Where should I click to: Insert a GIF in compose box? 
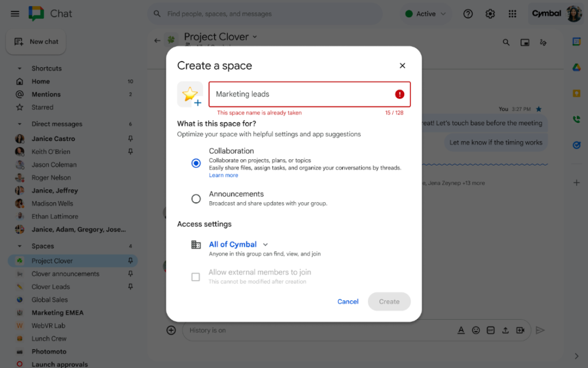pos(490,330)
